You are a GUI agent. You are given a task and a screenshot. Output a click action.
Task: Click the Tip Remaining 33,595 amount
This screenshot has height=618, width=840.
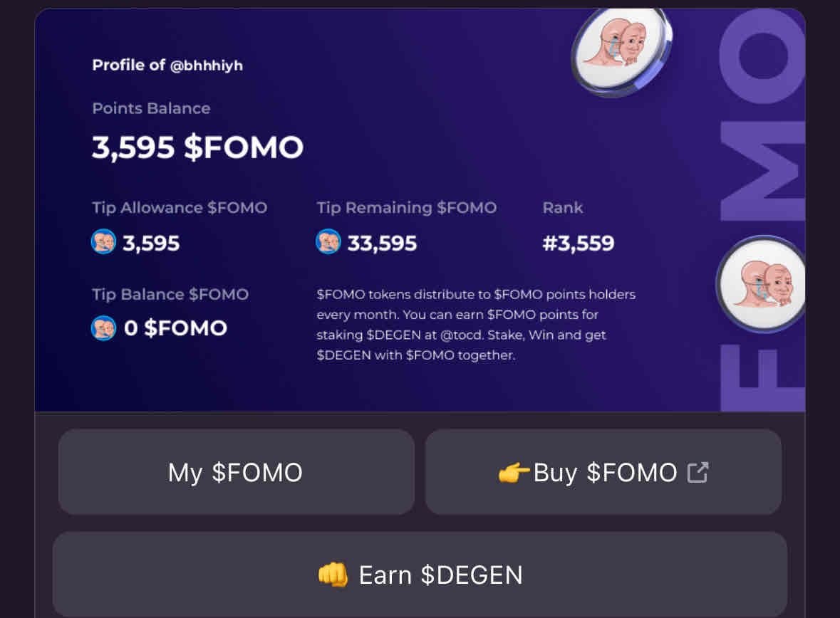click(382, 243)
